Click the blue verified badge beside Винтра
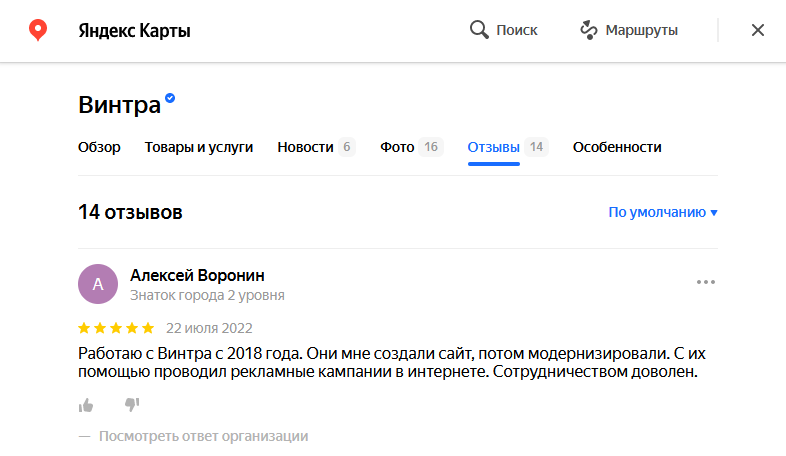This screenshot has height=456, width=786. 170,98
